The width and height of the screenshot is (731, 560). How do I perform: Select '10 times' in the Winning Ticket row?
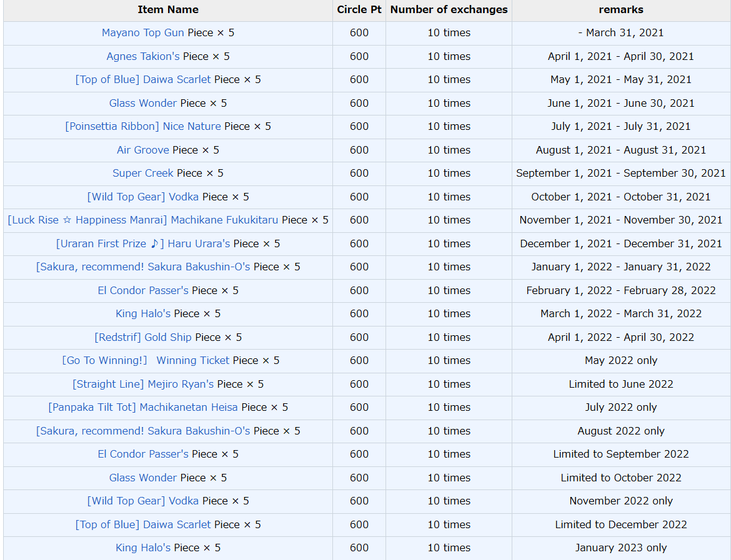point(449,361)
